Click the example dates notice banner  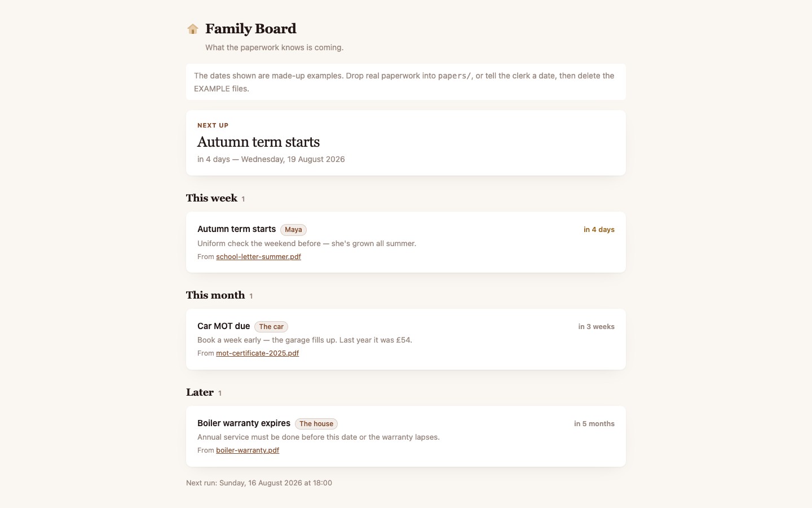point(406,82)
